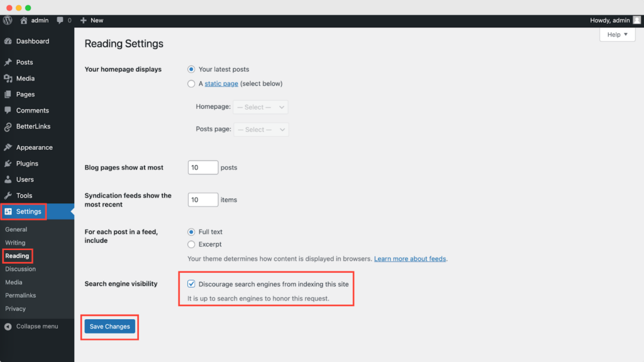Screen dimensions: 644x362
Task: Click the Pages icon in sidebar
Action: (8, 94)
